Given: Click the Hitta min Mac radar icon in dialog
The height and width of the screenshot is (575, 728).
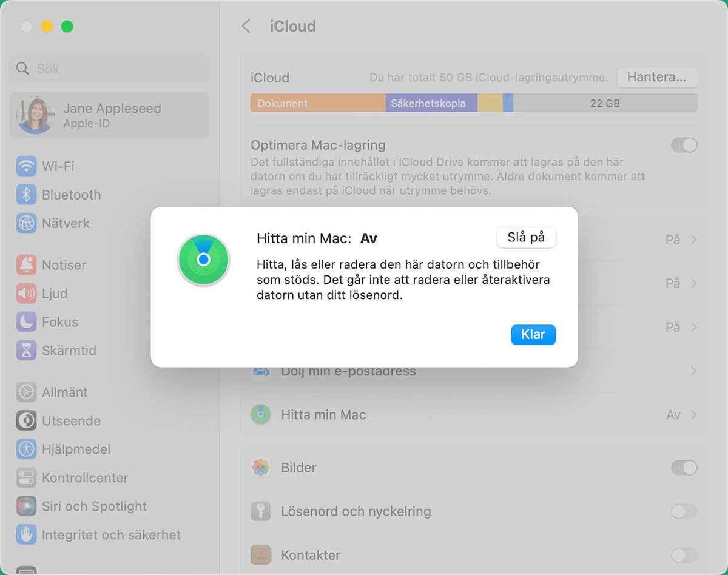Looking at the screenshot, I should 203,260.
